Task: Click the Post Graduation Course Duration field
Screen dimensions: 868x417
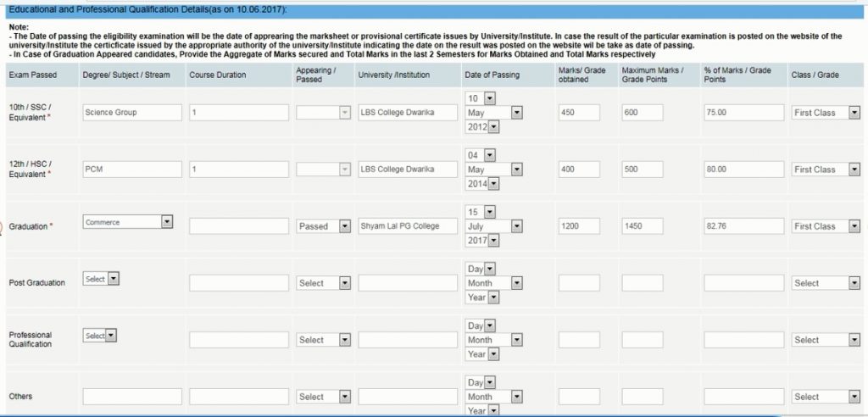Action: [239, 283]
